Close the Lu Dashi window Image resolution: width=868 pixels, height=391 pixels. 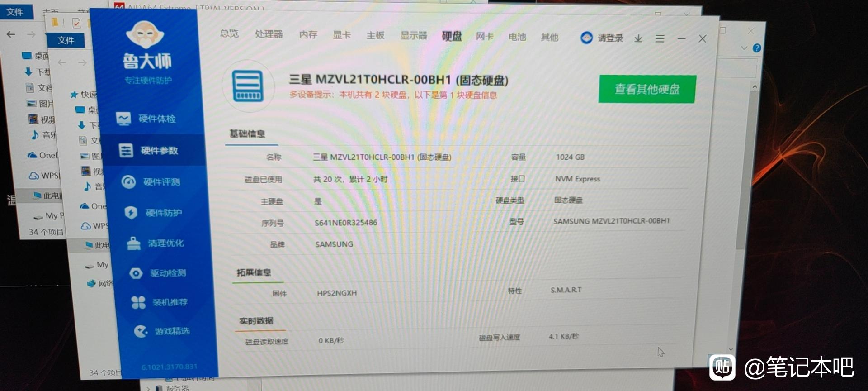[702, 39]
